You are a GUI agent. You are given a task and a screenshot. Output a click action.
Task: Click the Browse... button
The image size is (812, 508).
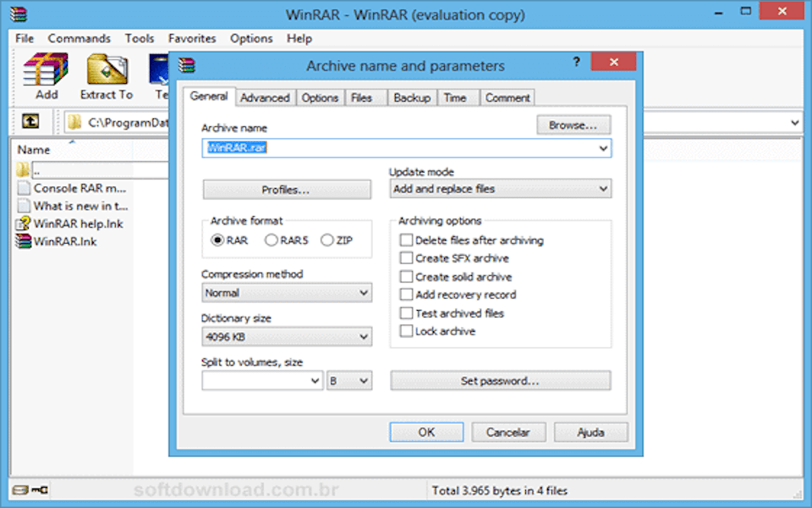click(573, 125)
